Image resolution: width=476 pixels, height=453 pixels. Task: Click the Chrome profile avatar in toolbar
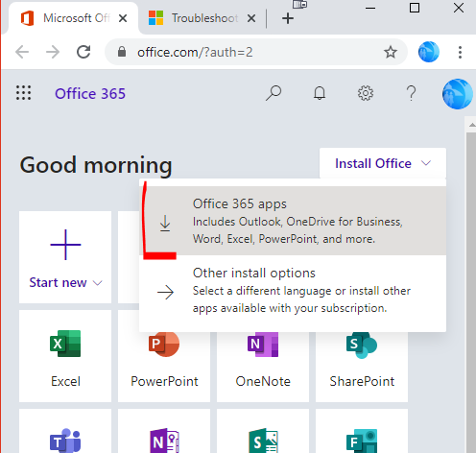pos(429,52)
